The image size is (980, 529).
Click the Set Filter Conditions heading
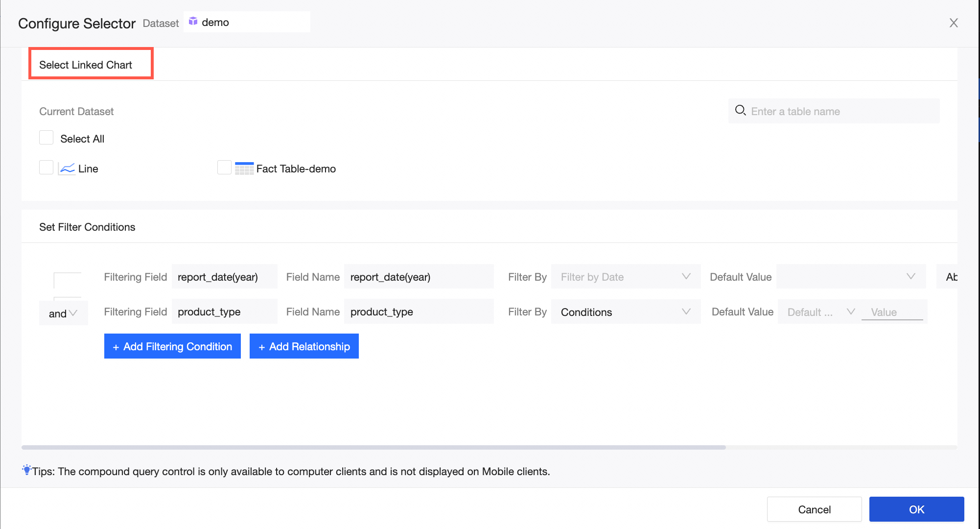87,227
